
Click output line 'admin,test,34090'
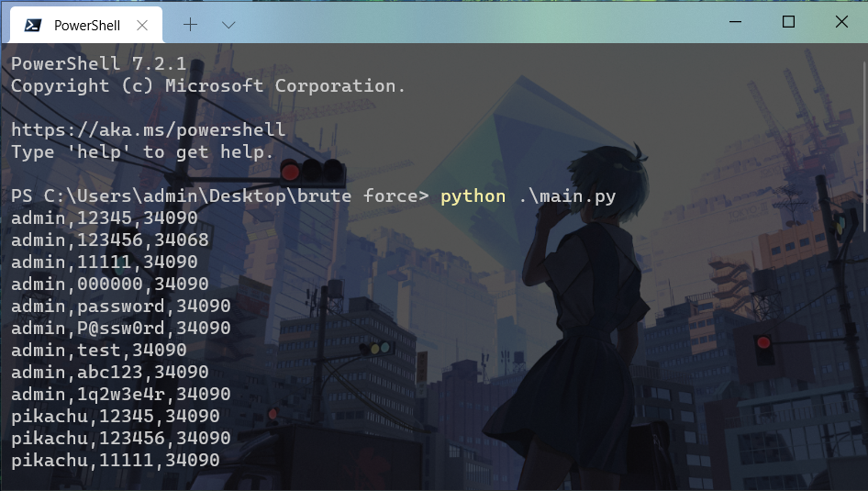[98, 351]
